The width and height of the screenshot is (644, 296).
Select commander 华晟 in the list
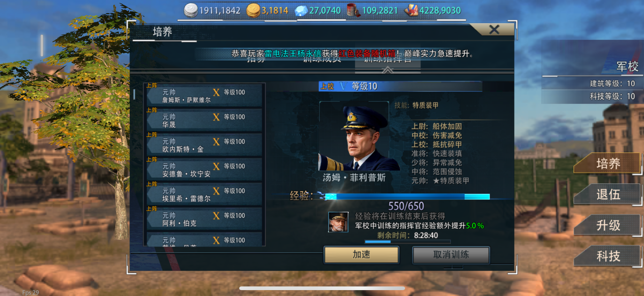[204, 121]
